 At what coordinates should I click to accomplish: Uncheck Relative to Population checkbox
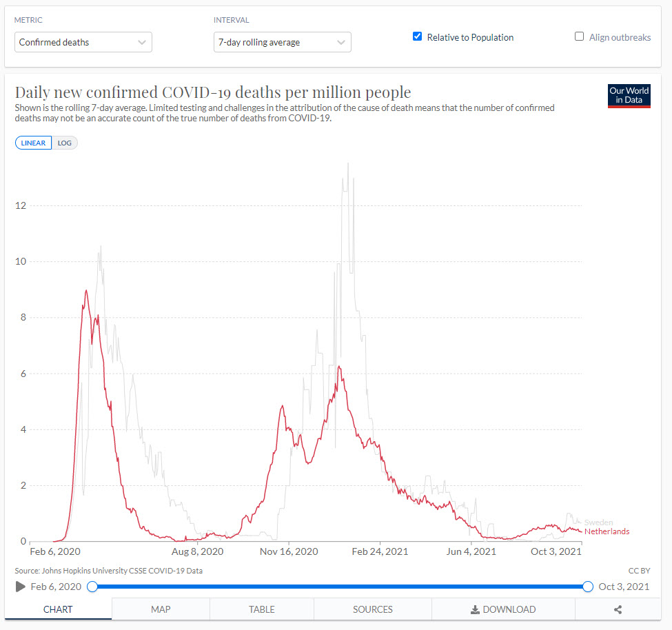pyautogui.click(x=417, y=37)
